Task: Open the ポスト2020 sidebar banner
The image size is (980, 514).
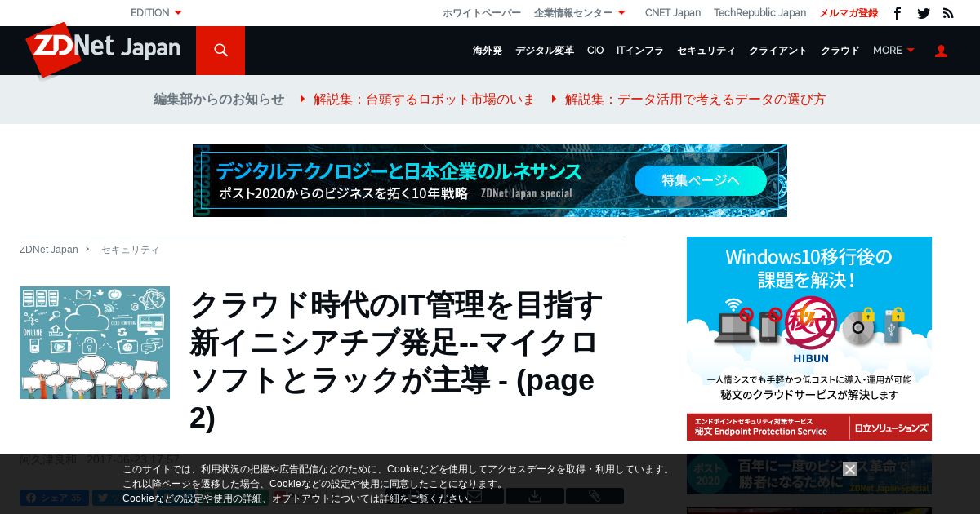Action: 809,474
